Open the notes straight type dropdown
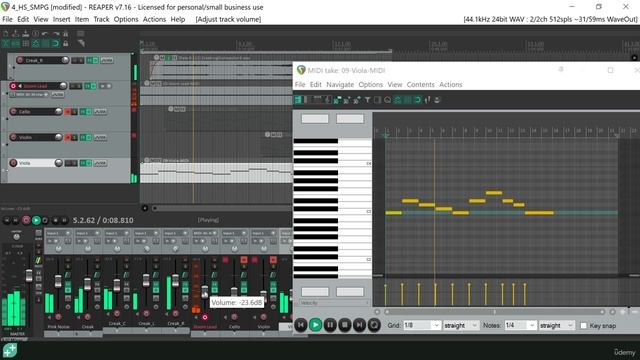Screen dimensions: 640x360 pyautogui.click(x=557, y=325)
